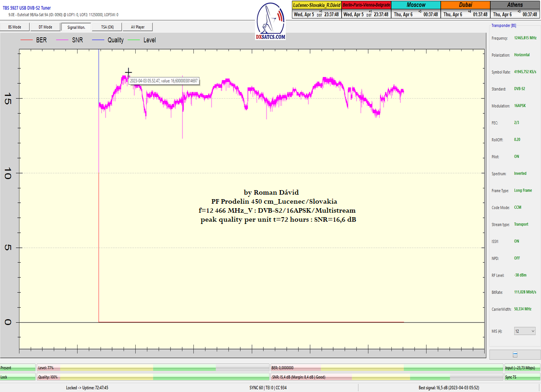Switch to the BS Mode tab
Image resolution: width=541 pixels, height=392 pixels.
coord(15,27)
